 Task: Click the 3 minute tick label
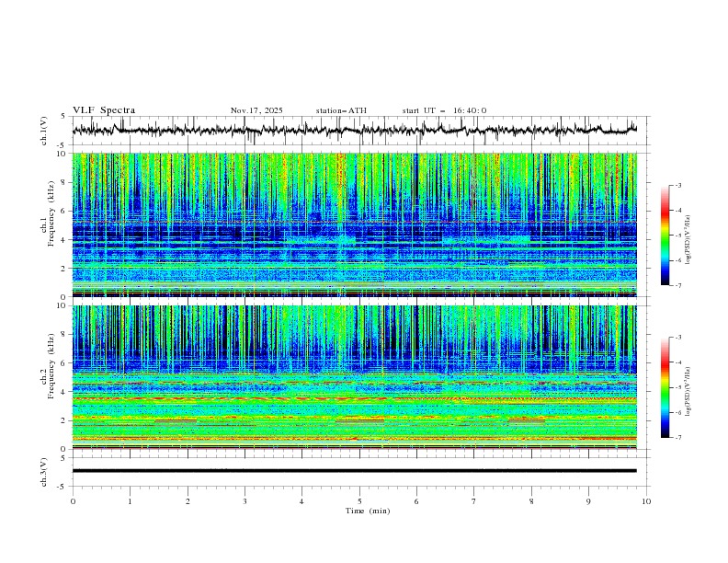(x=245, y=501)
